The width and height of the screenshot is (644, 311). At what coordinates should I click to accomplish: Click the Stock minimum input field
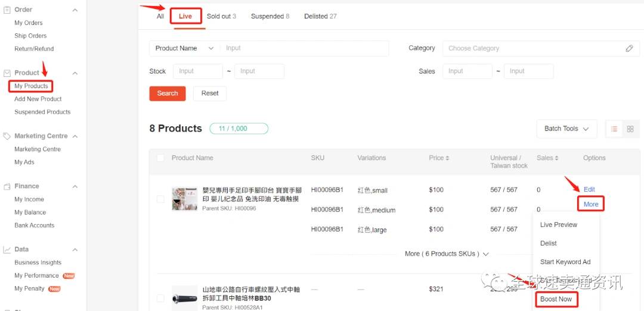tap(198, 71)
